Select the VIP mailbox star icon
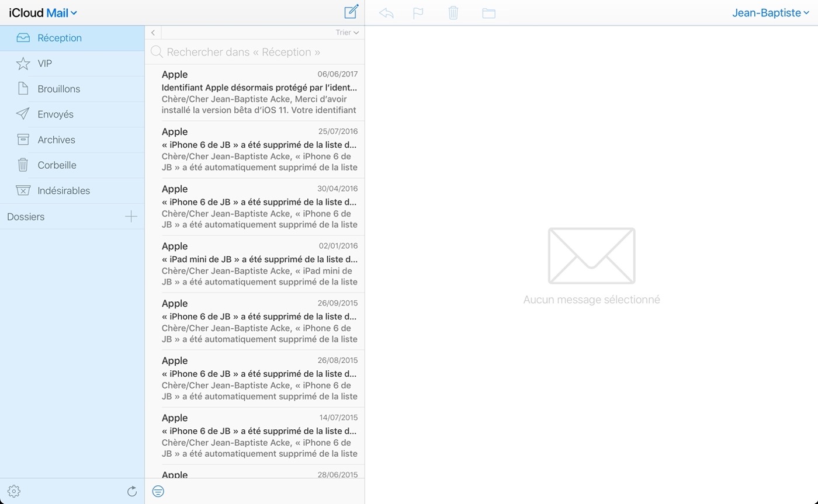This screenshot has width=818, height=504. (x=23, y=63)
